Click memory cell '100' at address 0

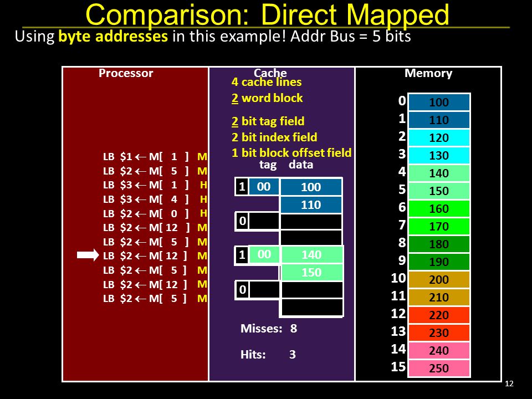439,102
